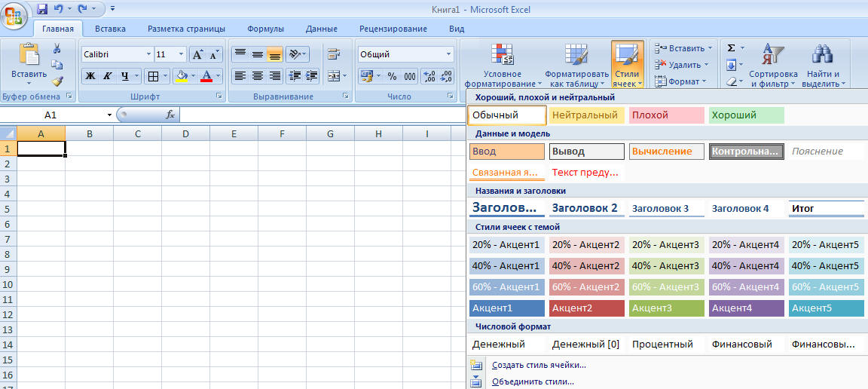Click the AutoSum sigma icon
This screenshot has width=868, height=389.
731,48
